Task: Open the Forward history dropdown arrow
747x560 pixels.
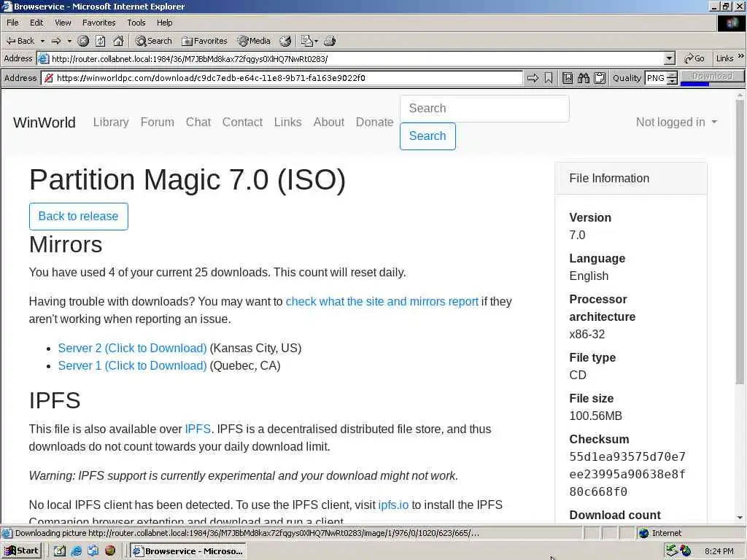Action: pyautogui.click(x=69, y=41)
